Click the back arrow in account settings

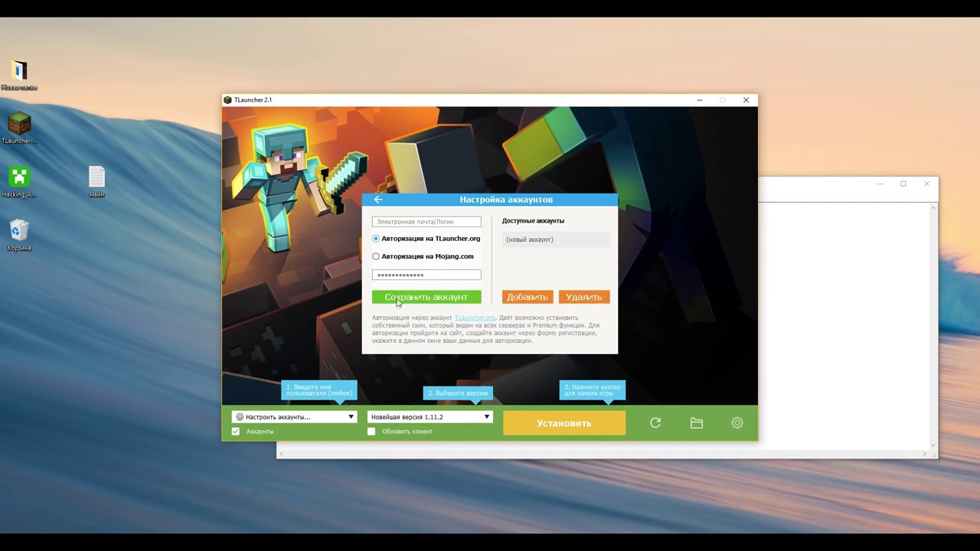point(377,200)
